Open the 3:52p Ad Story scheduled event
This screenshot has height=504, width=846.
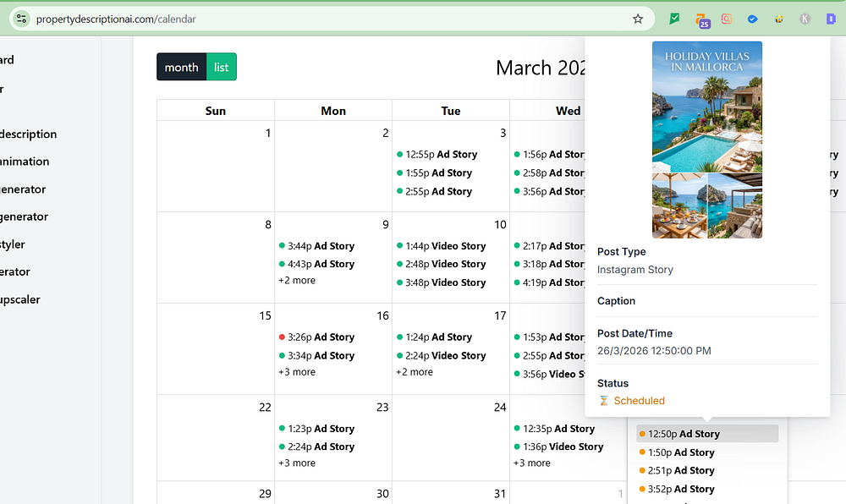(677, 489)
